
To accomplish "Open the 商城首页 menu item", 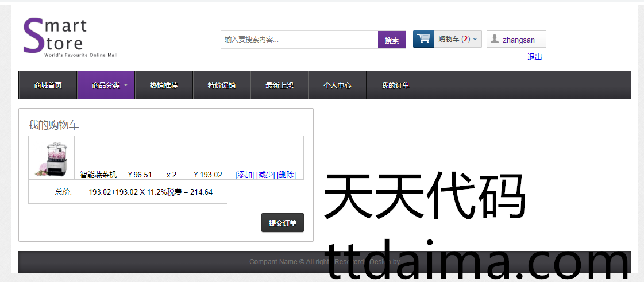I will point(48,86).
